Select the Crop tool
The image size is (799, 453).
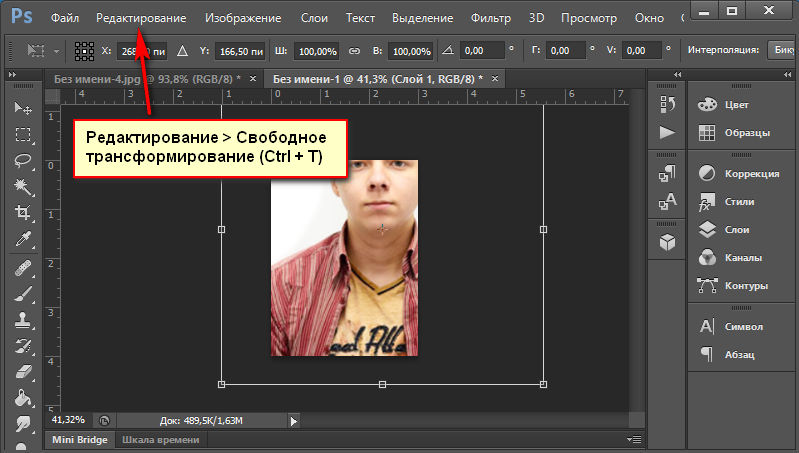pyautogui.click(x=22, y=212)
